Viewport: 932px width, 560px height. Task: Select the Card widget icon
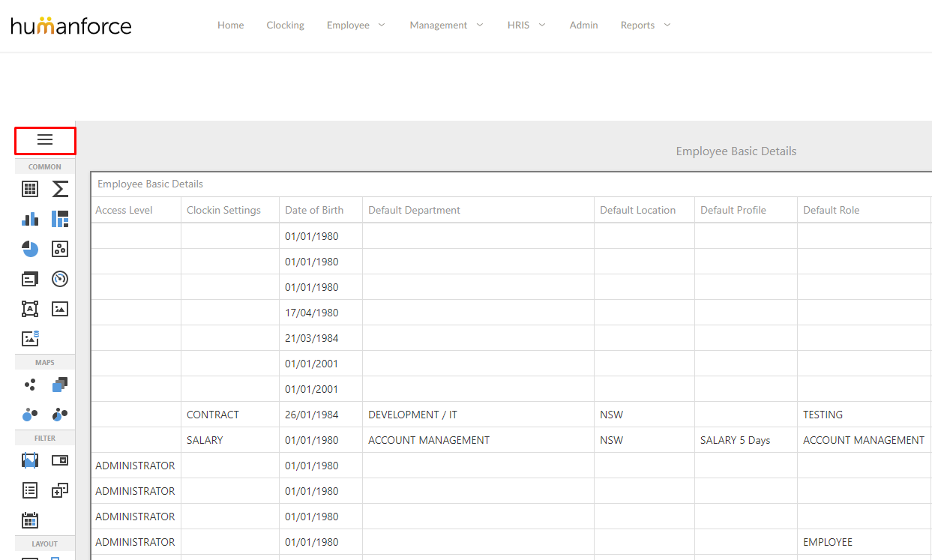tap(30, 278)
